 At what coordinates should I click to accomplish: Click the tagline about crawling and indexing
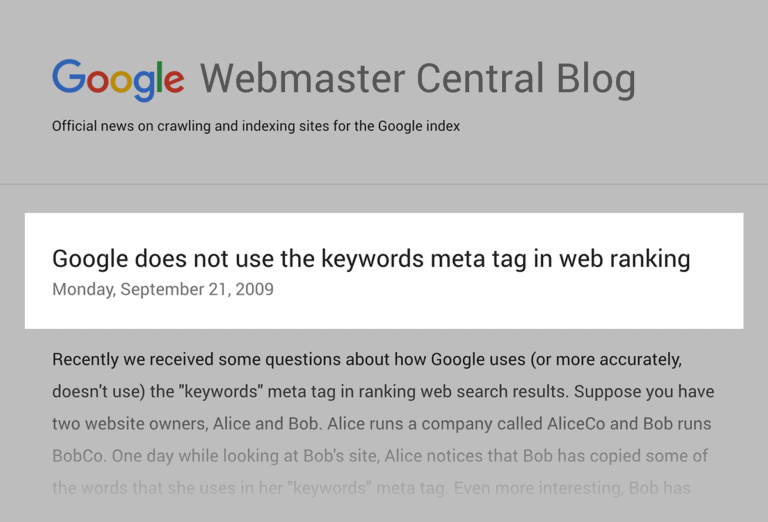click(256, 126)
